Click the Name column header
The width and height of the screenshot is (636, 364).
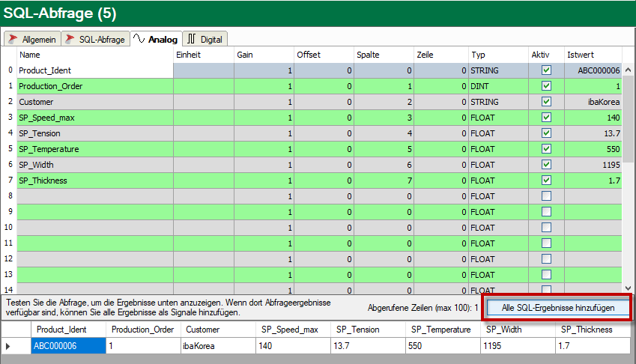[x=95, y=55]
